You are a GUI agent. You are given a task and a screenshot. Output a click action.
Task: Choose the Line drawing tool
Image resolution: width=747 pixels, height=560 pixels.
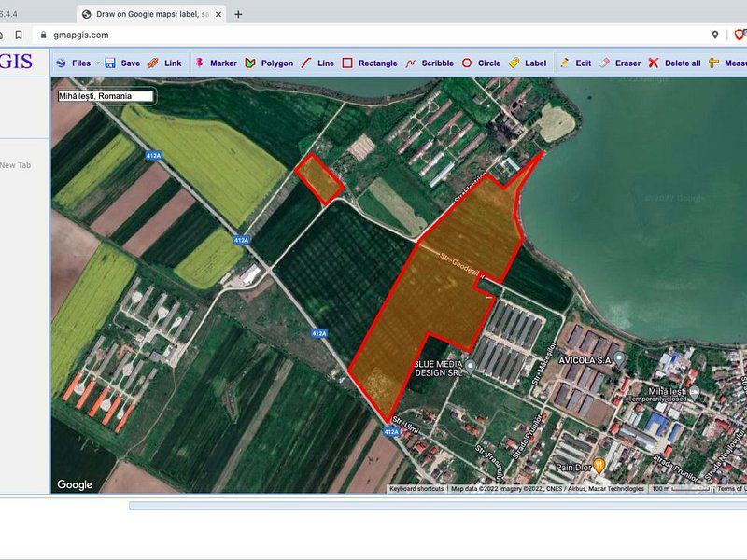317,63
